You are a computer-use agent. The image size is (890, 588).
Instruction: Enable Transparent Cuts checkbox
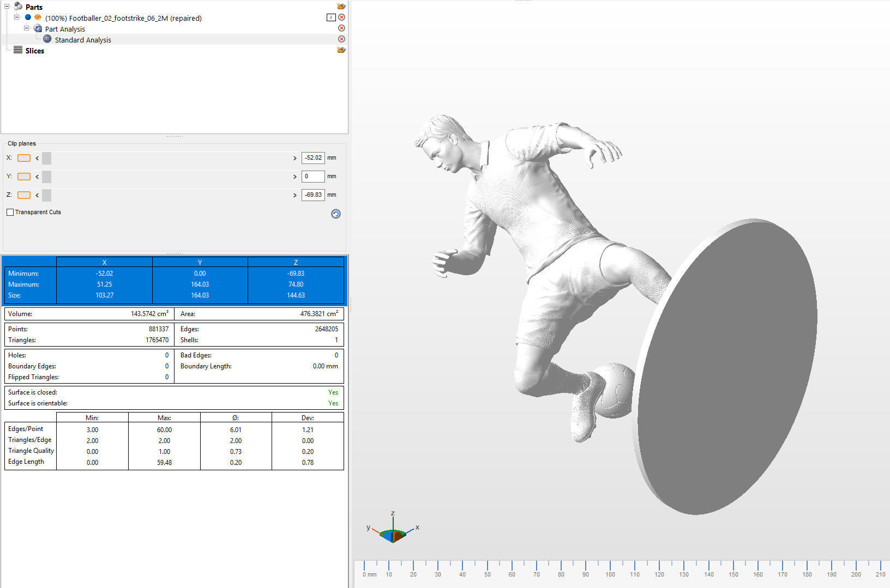(10, 212)
